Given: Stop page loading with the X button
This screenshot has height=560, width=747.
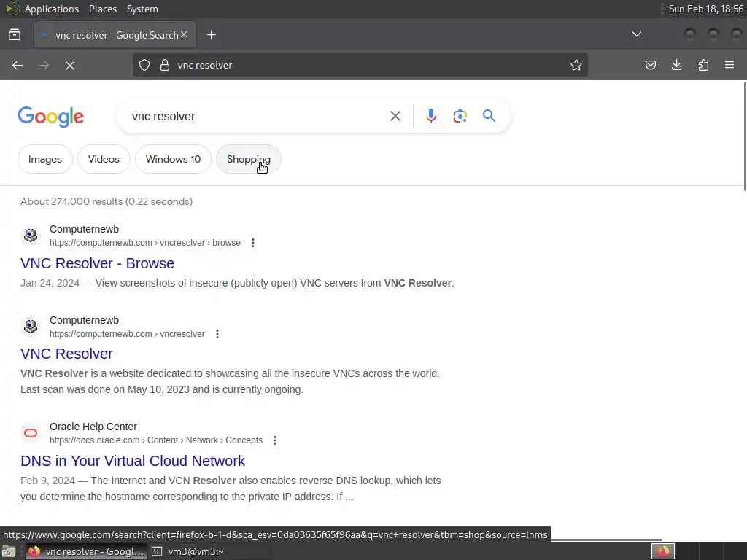Looking at the screenshot, I should 70,65.
